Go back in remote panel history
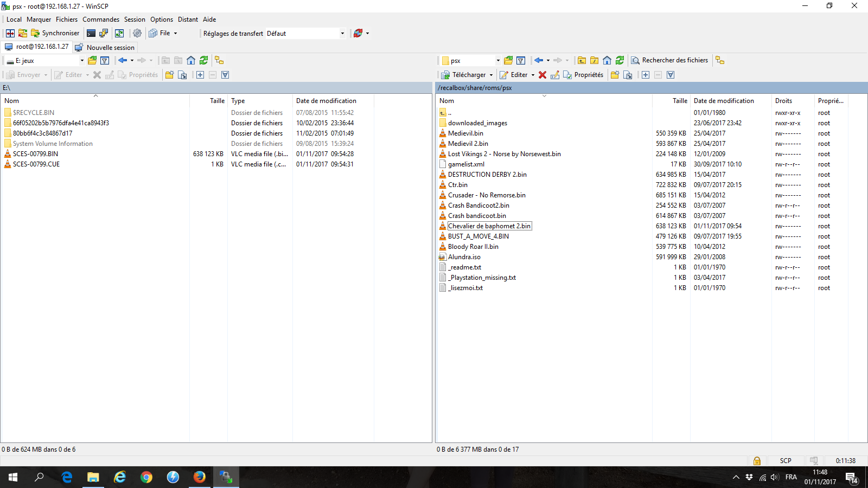 pyautogui.click(x=539, y=60)
